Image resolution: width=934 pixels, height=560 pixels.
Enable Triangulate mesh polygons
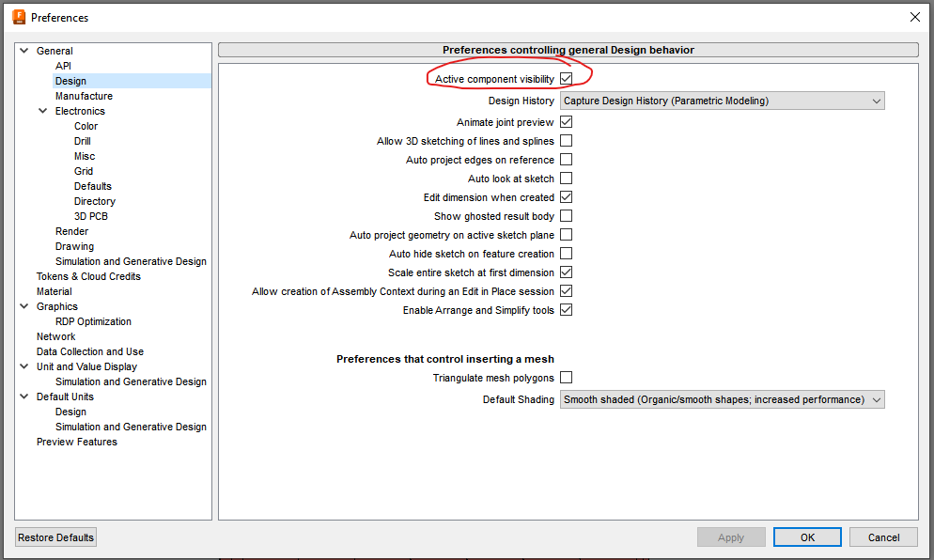tap(566, 377)
